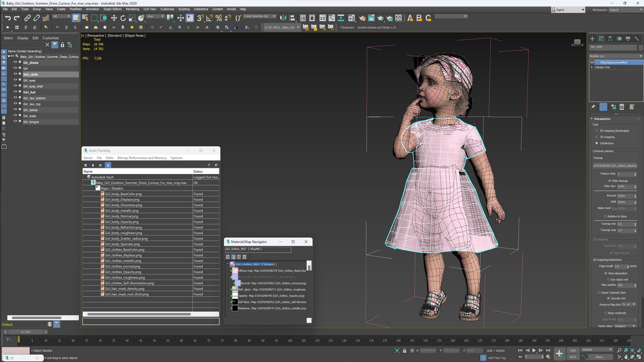
Task: Click the Auto key button
Action: pos(573,350)
